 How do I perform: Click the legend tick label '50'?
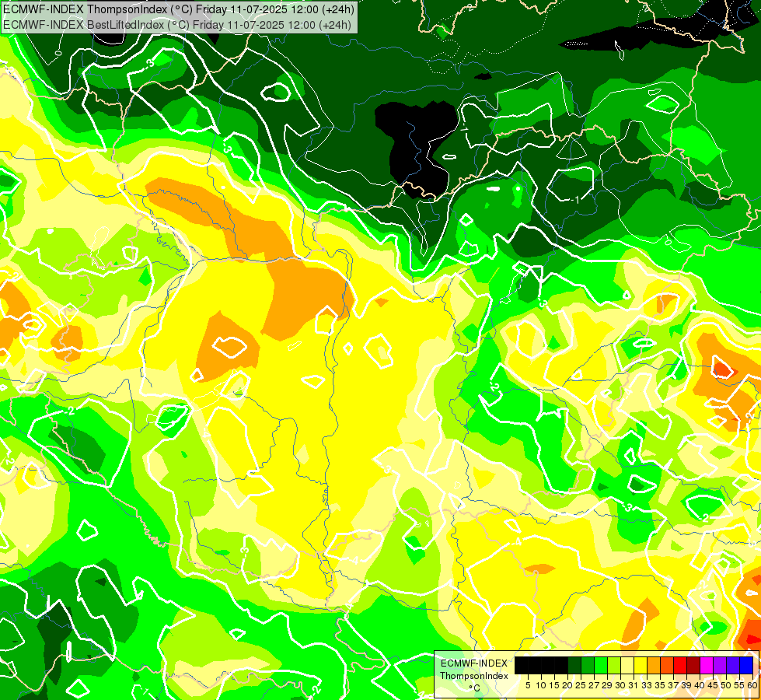point(727,685)
